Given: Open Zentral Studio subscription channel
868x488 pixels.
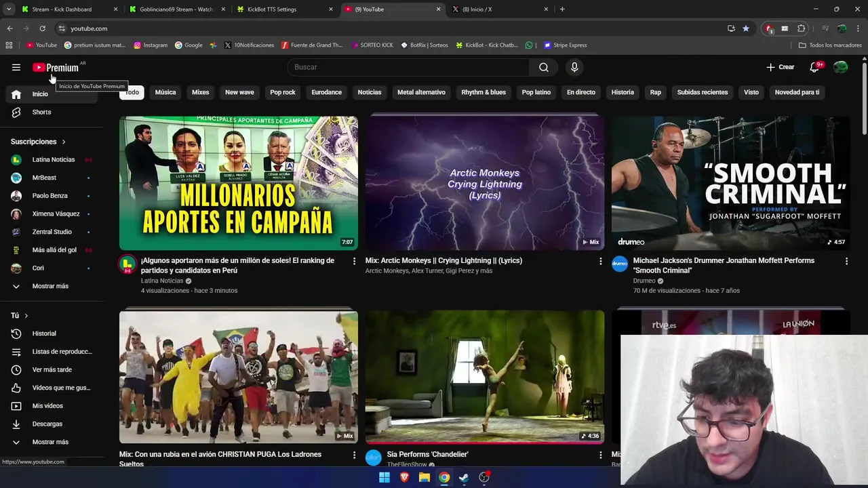Looking at the screenshot, I should point(52,232).
